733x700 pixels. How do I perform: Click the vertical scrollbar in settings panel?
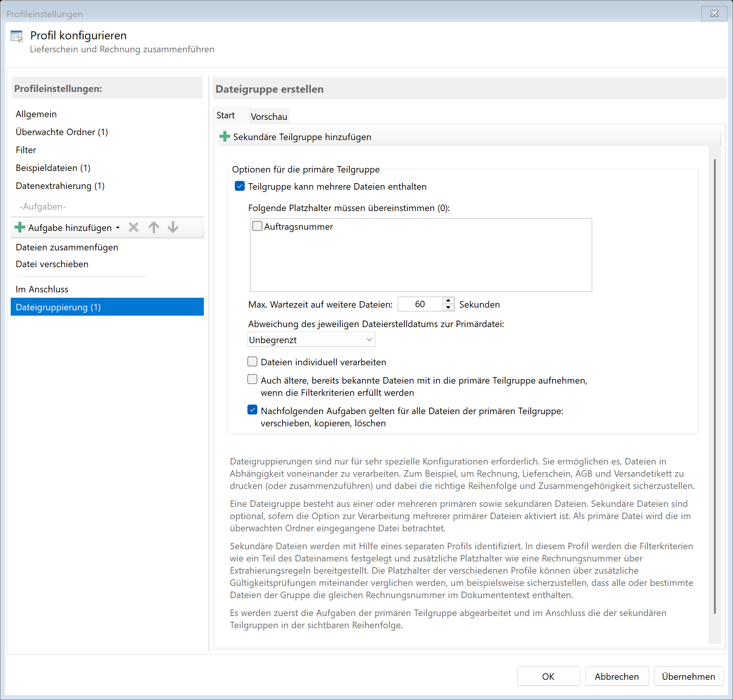coord(715,385)
